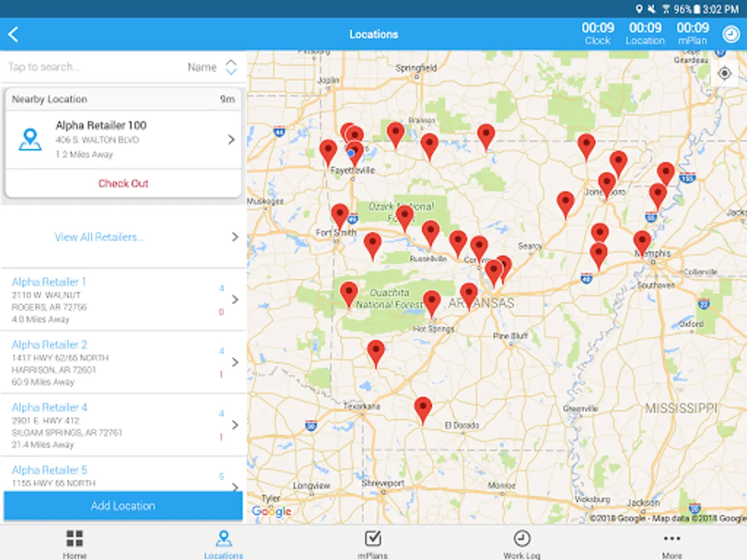Toggle the Name sort order arrows

[231, 67]
